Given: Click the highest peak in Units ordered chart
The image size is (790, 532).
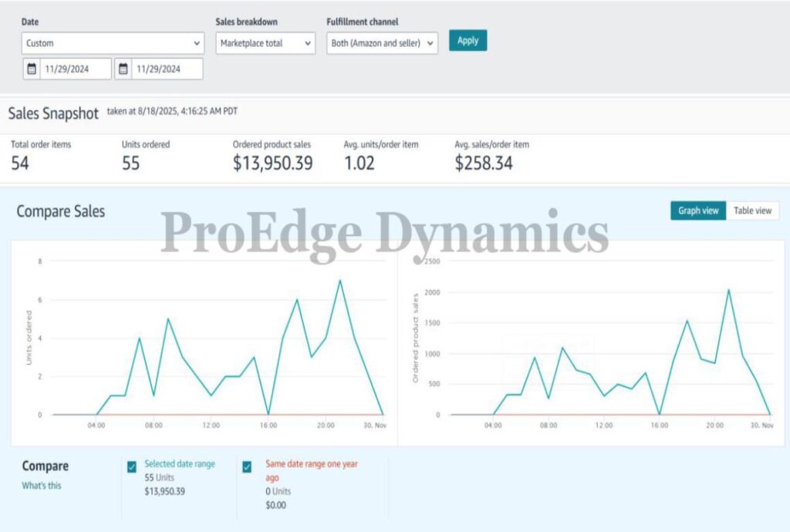Looking at the screenshot, I should 339,281.
